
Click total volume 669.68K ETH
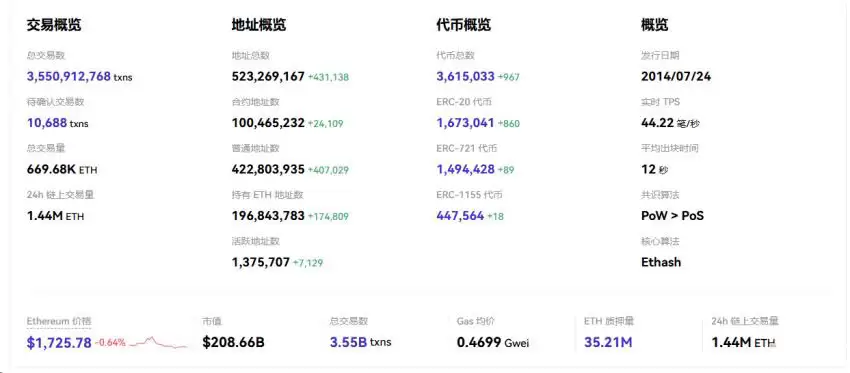coord(62,170)
